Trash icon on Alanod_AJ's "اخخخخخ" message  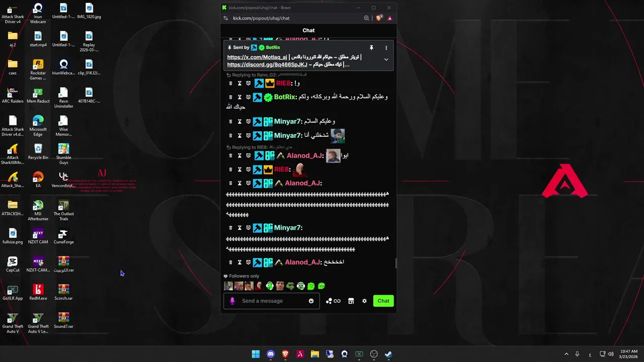tap(230, 262)
